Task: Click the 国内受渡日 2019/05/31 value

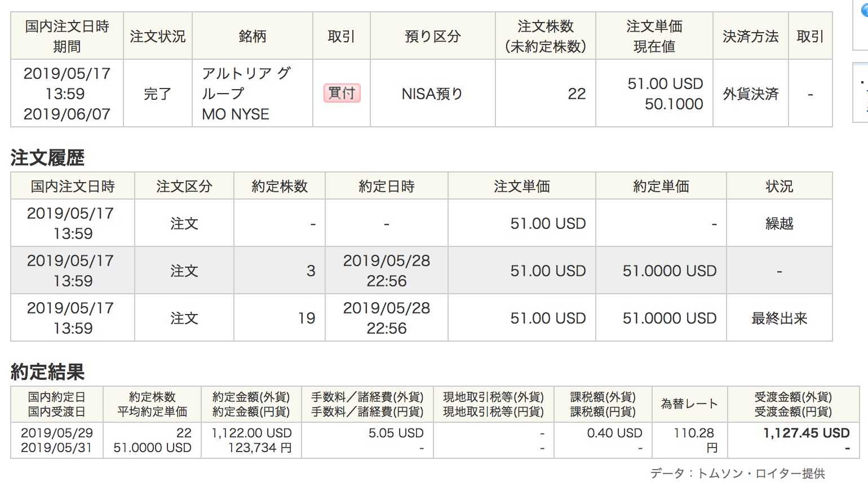Action: (57, 448)
